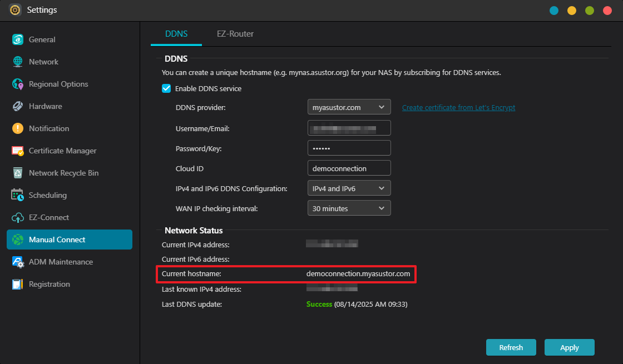
Task: Switch to the EZ-Router tab
Action: click(x=235, y=34)
